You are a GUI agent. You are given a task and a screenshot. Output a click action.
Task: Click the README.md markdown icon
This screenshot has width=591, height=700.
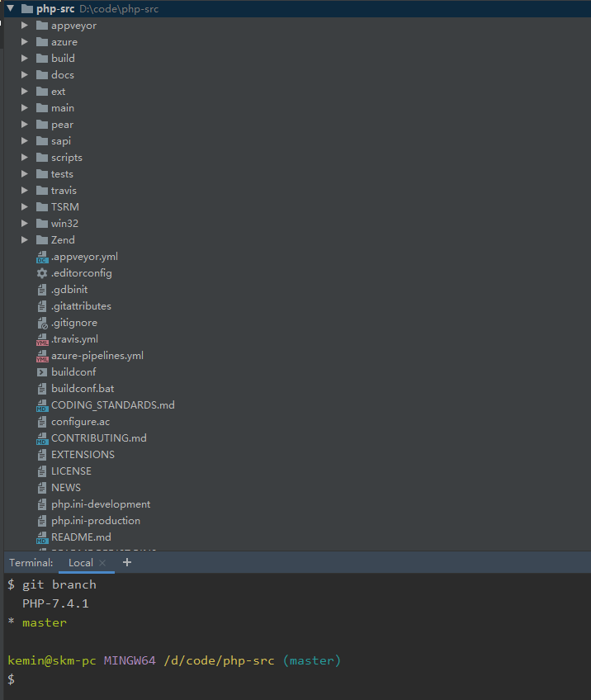point(42,538)
